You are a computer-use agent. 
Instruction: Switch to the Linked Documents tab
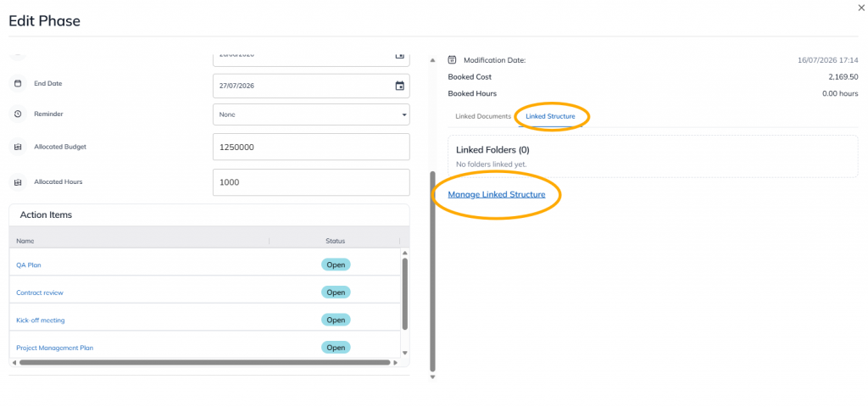pos(482,117)
